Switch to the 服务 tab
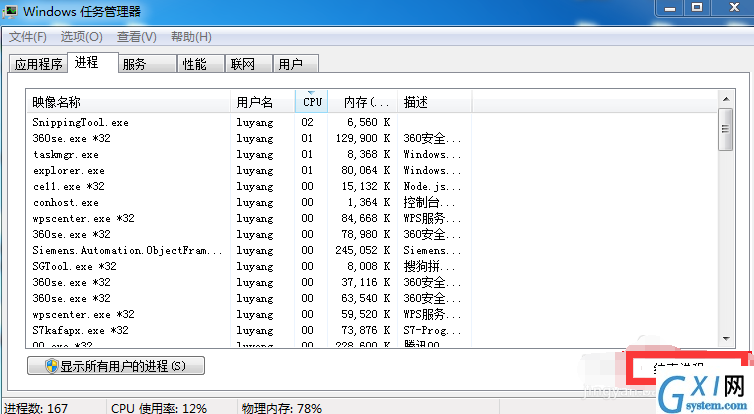Screen dimensions: 754x414 point(147,64)
